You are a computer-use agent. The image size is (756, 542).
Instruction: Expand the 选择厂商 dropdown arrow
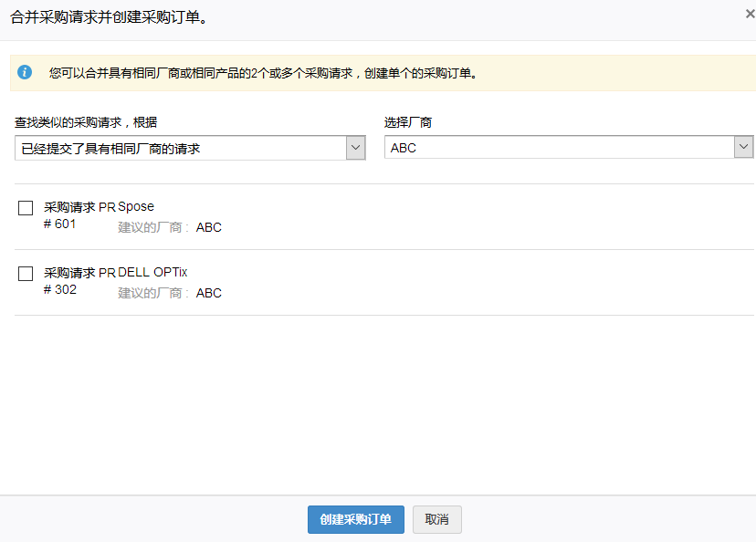click(x=744, y=148)
